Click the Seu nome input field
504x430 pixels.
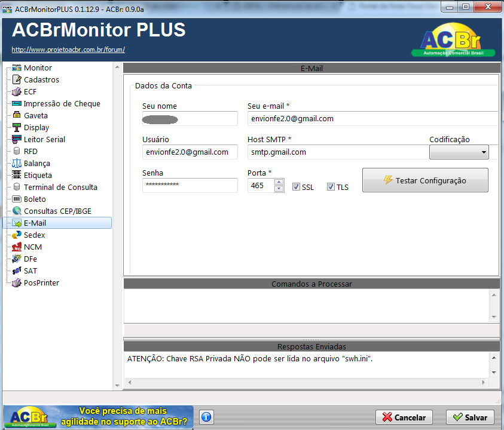pyautogui.click(x=190, y=119)
